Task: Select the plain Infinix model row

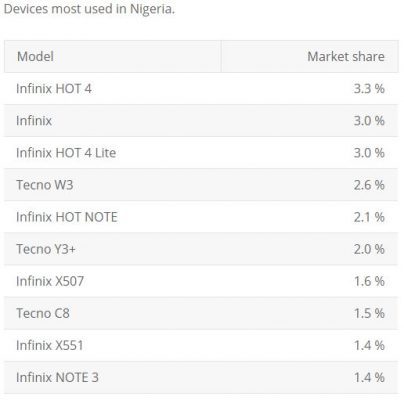Action: coord(201,121)
